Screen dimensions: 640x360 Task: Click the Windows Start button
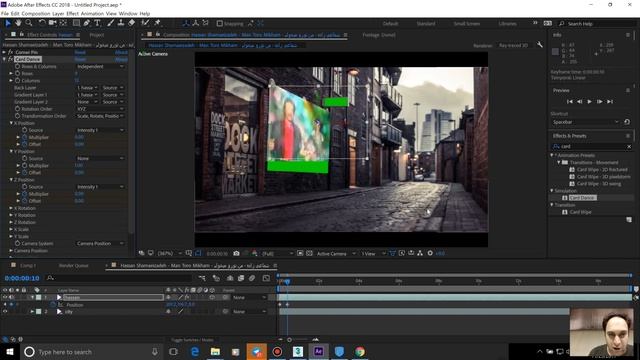click(x=9, y=351)
